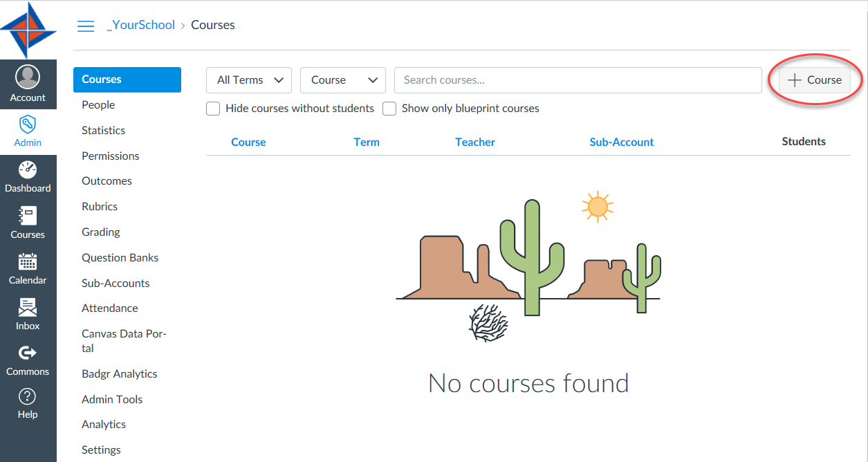Click the plus Course button
Image resolution: width=868 pixels, height=462 pixels.
point(815,80)
